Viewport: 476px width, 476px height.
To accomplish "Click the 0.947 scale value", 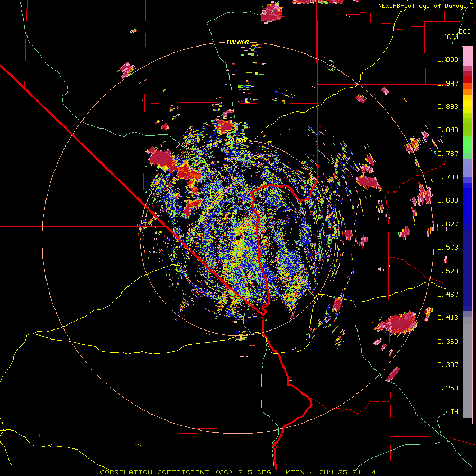I will point(448,83).
